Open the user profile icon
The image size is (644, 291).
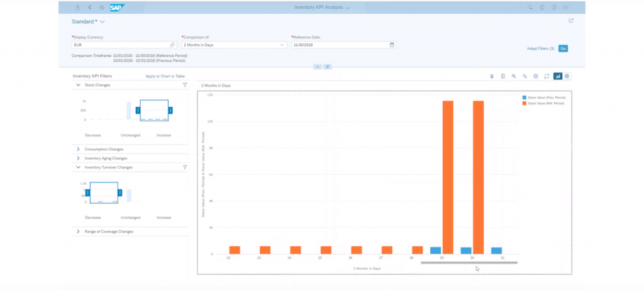tap(78, 8)
